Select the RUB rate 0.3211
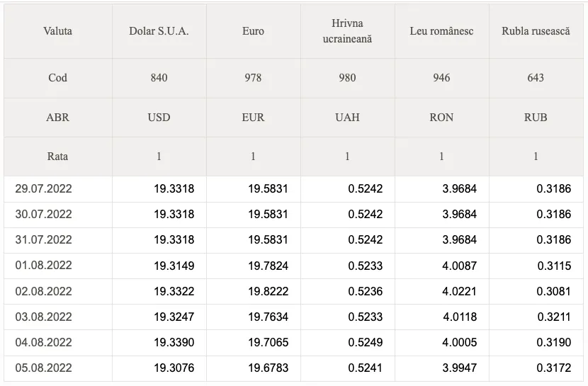This screenshot has height=386, width=588. point(554,317)
